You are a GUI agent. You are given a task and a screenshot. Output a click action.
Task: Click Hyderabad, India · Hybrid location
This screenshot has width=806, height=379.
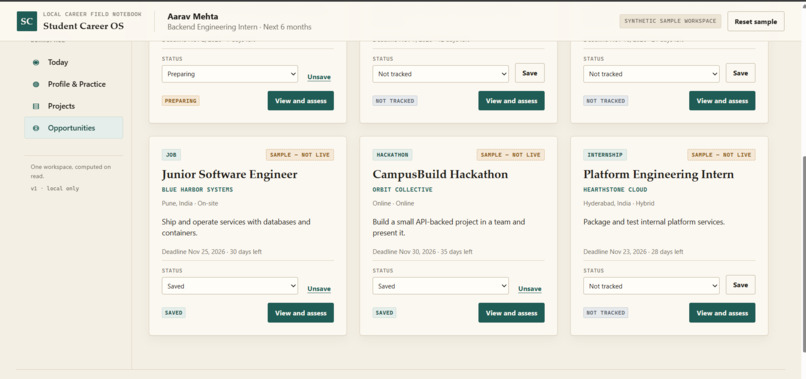pos(619,204)
